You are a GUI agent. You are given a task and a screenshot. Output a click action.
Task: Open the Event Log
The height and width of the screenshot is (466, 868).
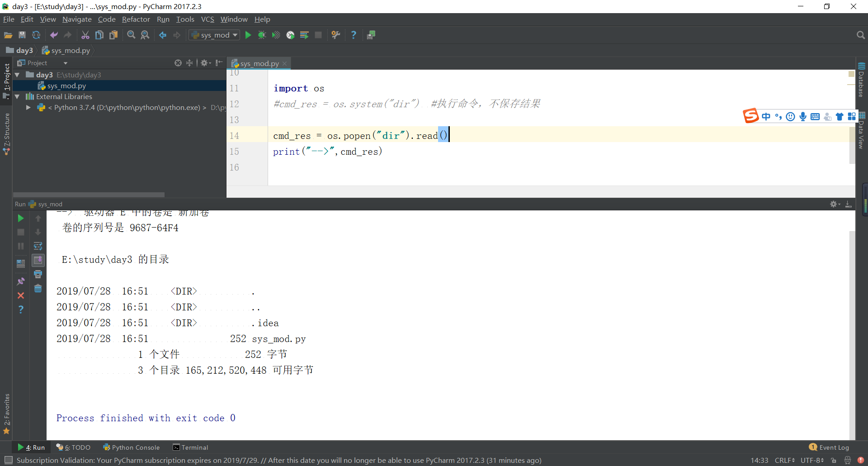(x=829, y=447)
